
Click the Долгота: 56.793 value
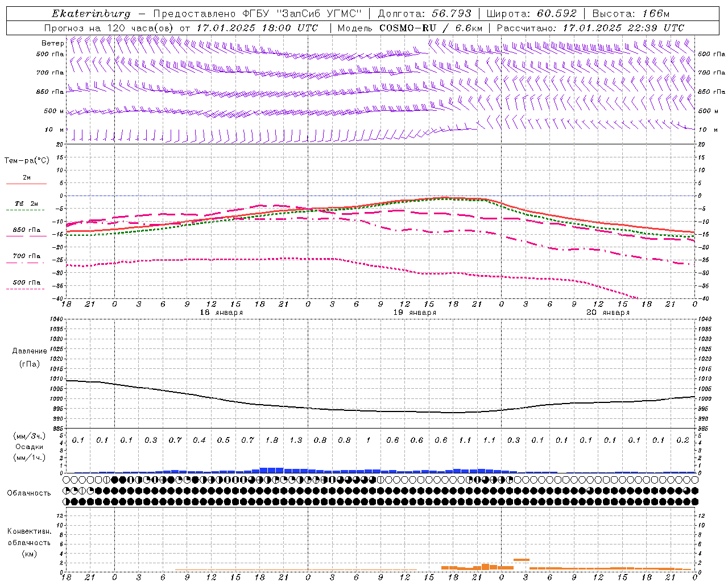(424, 14)
